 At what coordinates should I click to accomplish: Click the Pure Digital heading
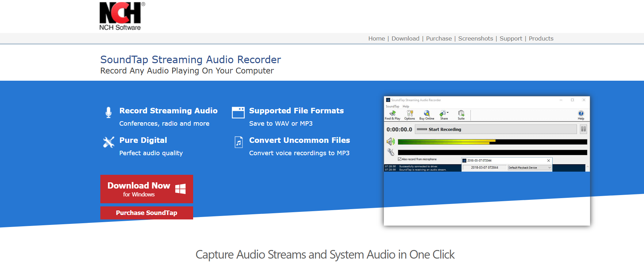143,140
